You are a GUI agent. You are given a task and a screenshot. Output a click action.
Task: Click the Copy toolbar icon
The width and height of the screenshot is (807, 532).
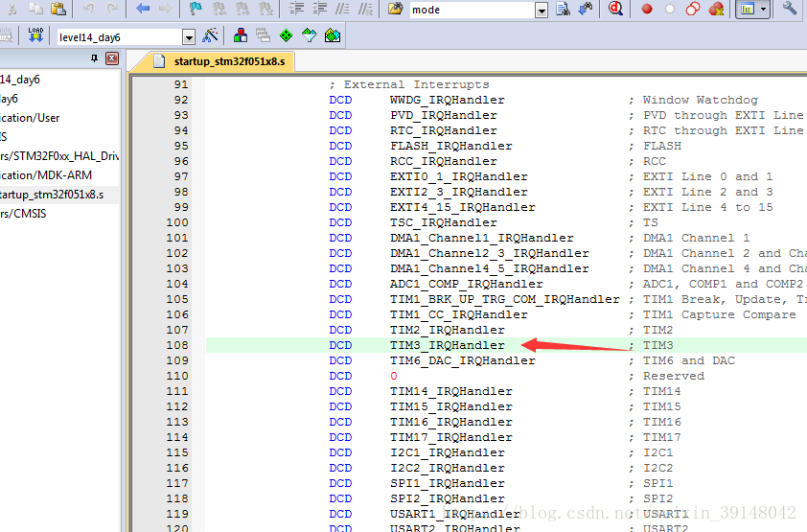(x=35, y=8)
